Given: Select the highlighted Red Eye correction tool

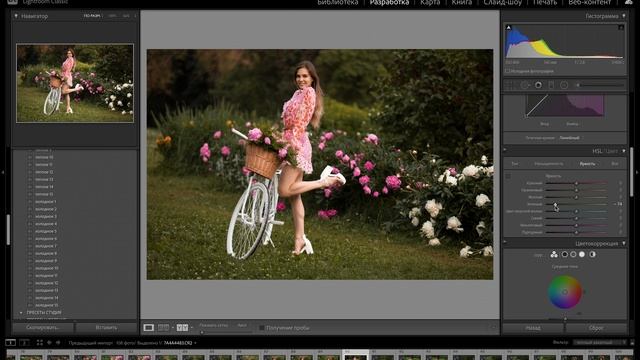Looking at the screenshot, I should 538,85.
